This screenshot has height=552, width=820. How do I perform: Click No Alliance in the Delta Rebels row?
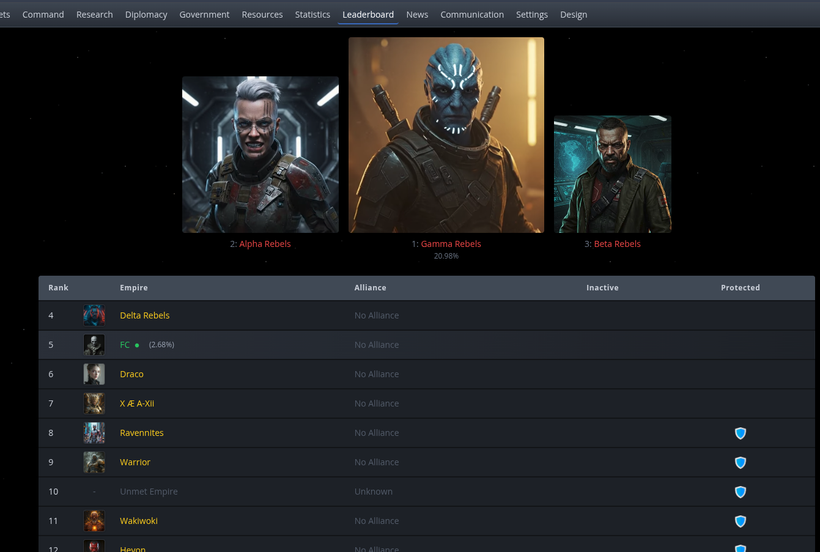(377, 315)
